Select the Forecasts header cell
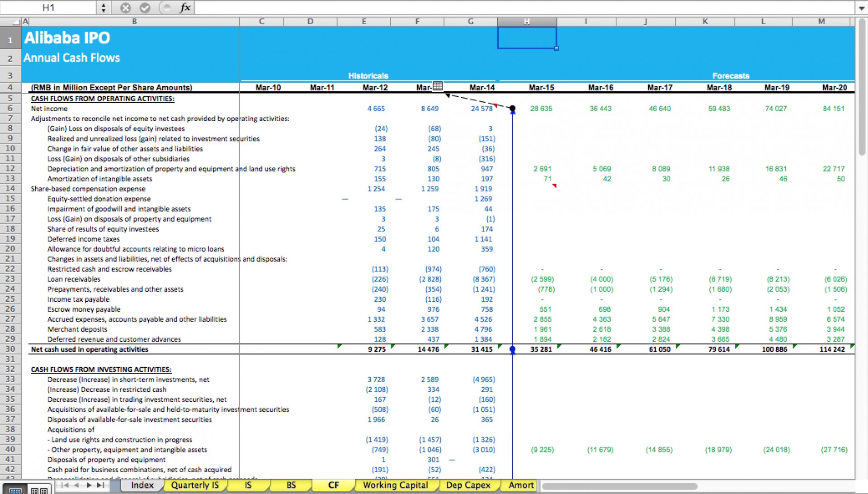 pyautogui.click(x=731, y=76)
